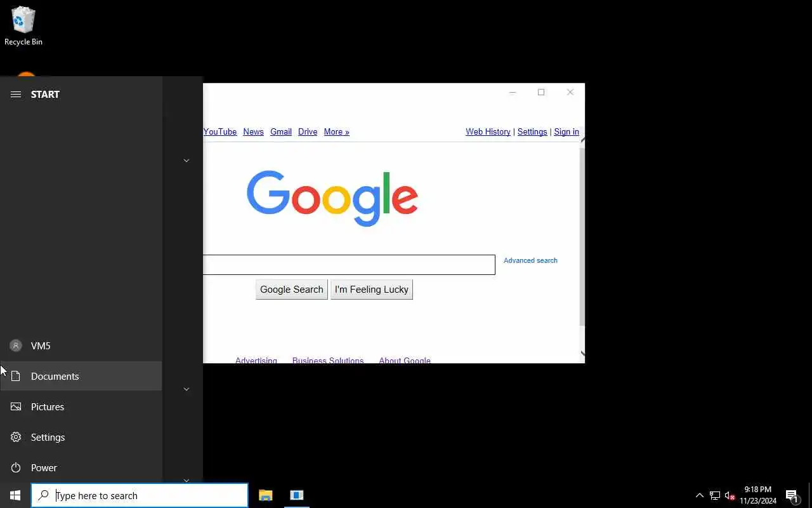
Task: Click the muted volume tray icon
Action: point(730,495)
